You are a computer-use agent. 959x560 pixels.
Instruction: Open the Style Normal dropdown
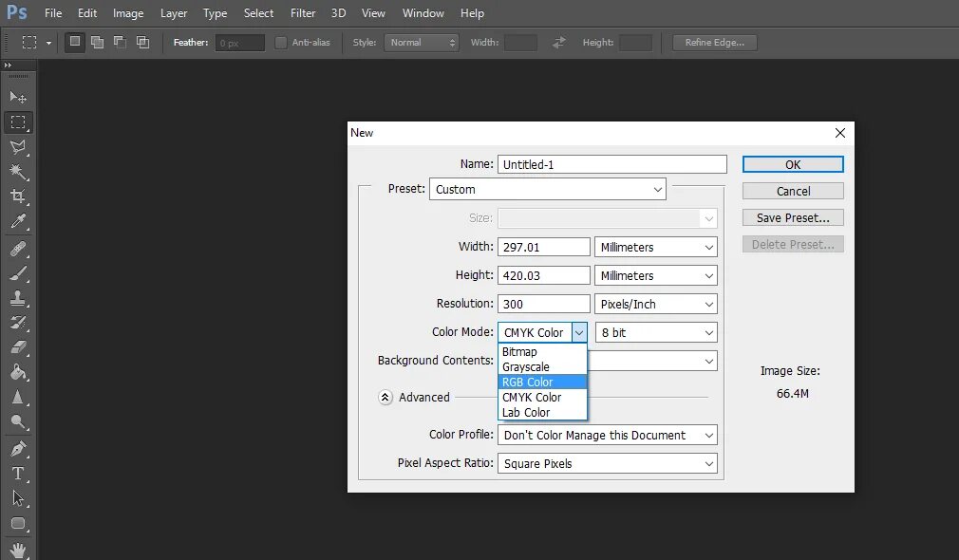point(422,42)
